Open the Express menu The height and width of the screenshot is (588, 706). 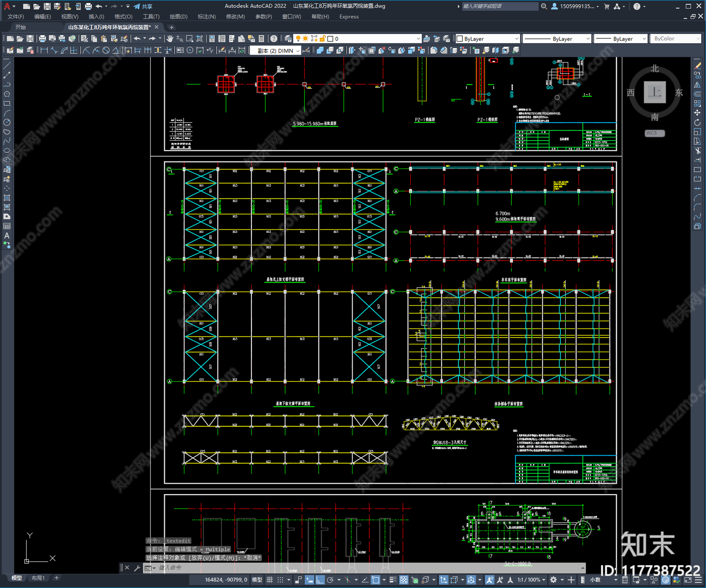point(349,17)
